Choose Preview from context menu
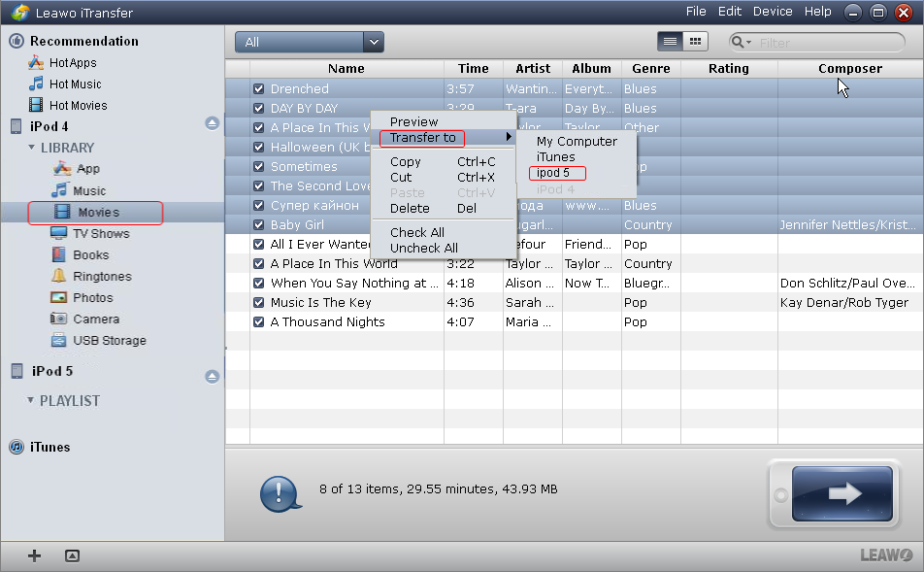 tap(444, 121)
